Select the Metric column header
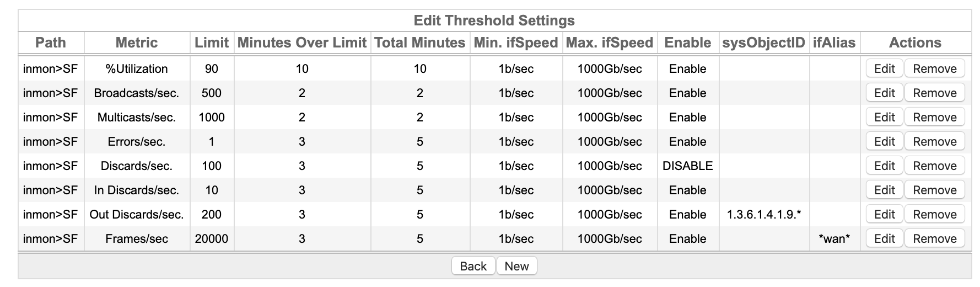This screenshot has width=980, height=287. [x=137, y=42]
